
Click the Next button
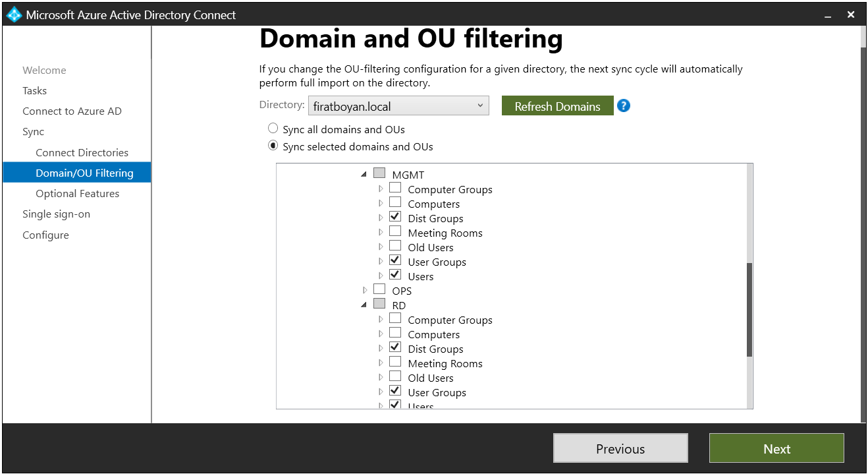[776, 448]
